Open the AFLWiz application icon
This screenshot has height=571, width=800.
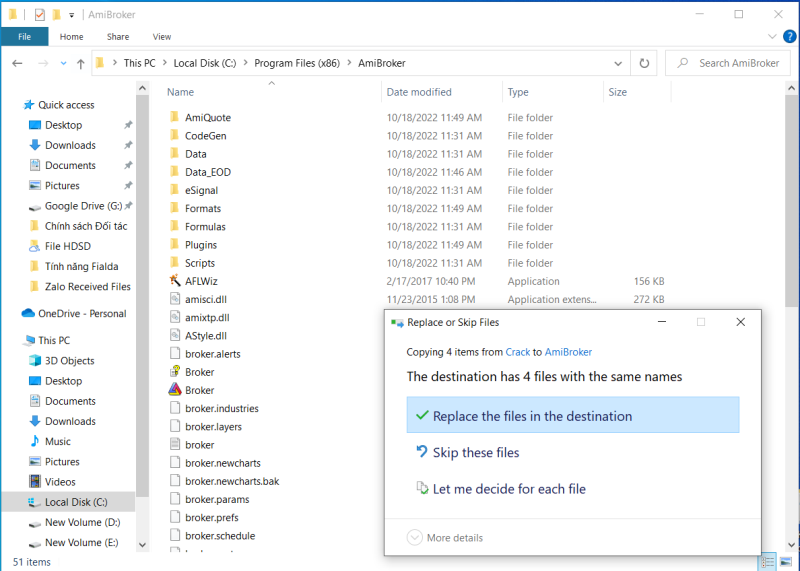174,281
